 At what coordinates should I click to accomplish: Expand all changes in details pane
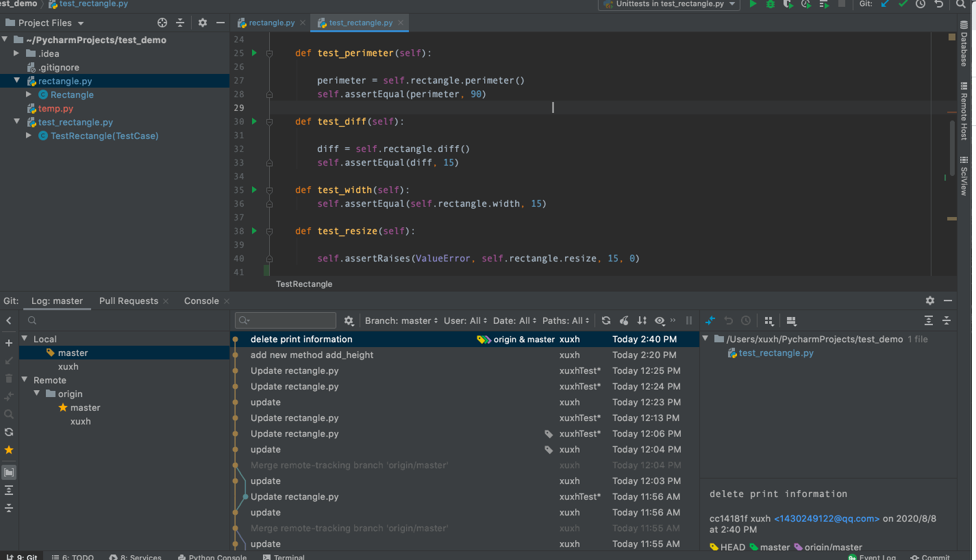pos(929,320)
